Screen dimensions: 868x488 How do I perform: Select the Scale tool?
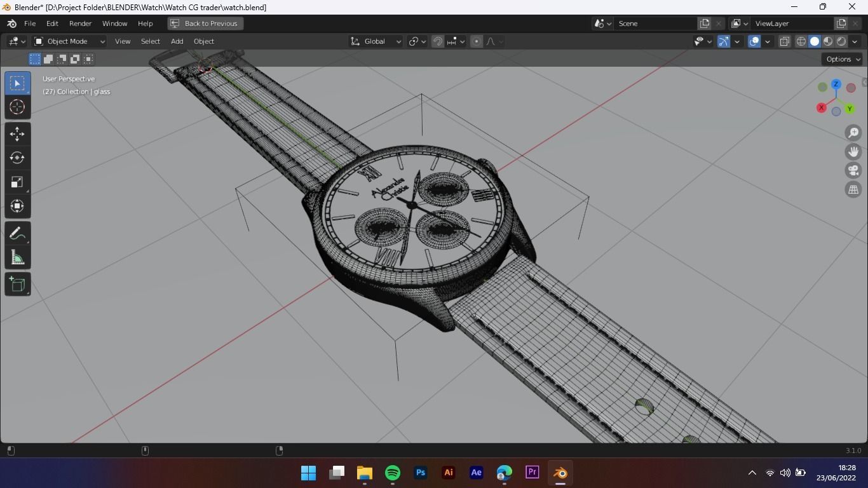click(x=17, y=182)
